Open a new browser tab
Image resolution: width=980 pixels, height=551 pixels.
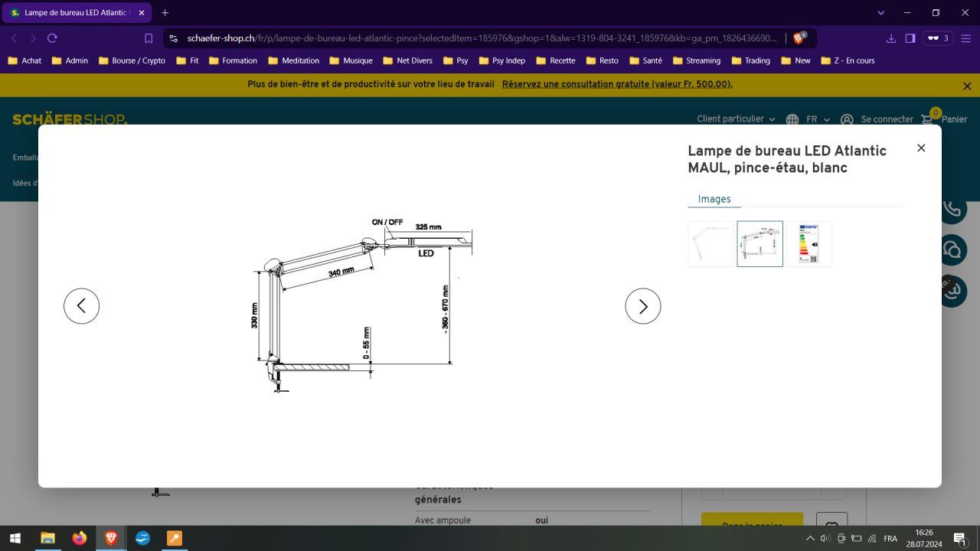[x=165, y=13]
